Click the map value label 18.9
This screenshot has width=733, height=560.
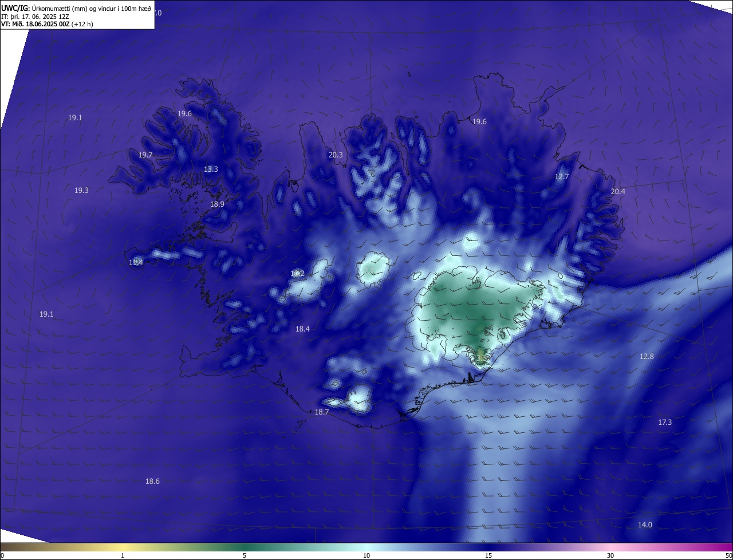point(217,204)
